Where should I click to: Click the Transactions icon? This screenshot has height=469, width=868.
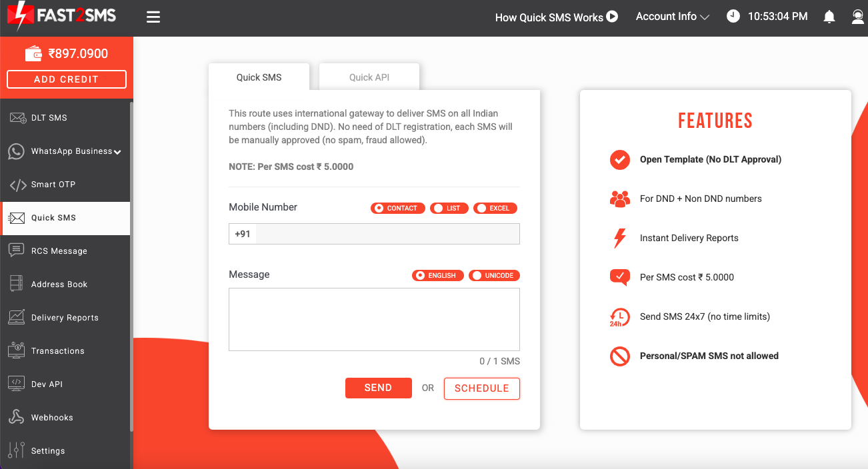[x=17, y=350]
